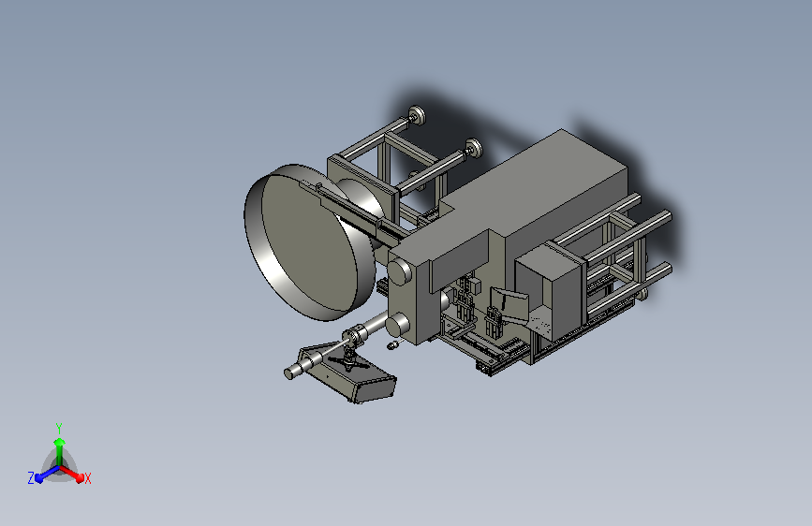The width and height of the screenshot is (812, 526).
Task: Select the smaller box beside the right frame
Action: 551,291
